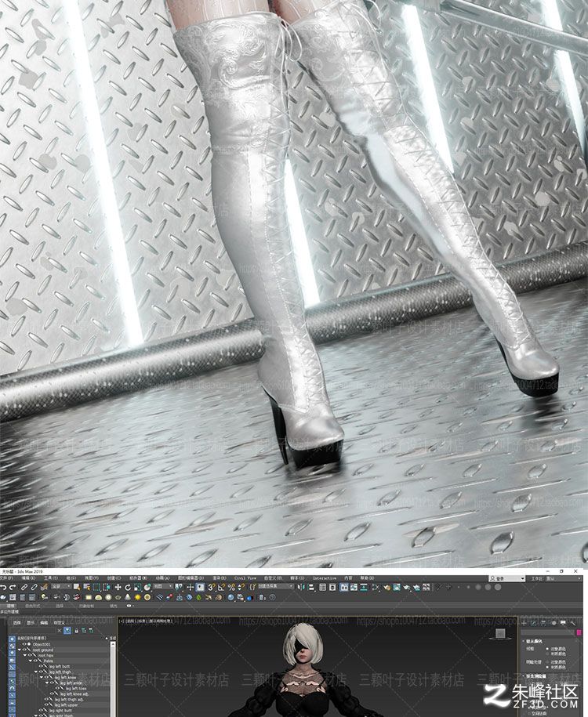Toggle the Angle Snap icon
Image resolution: width=588 pixels, height=717 pixels.
point(221,587)
